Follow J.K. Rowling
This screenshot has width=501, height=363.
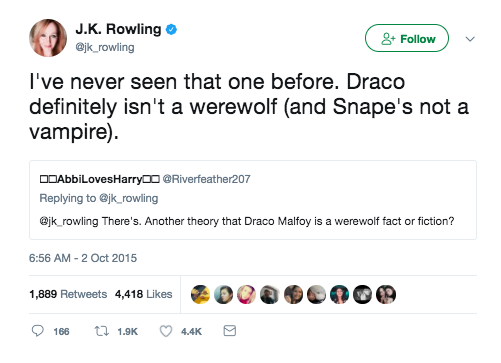407,38
